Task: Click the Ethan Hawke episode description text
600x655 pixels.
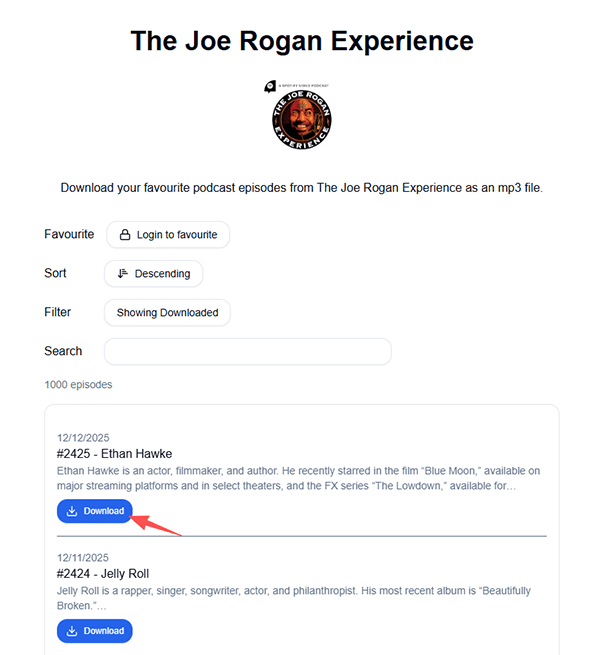Action: point(298,478)
